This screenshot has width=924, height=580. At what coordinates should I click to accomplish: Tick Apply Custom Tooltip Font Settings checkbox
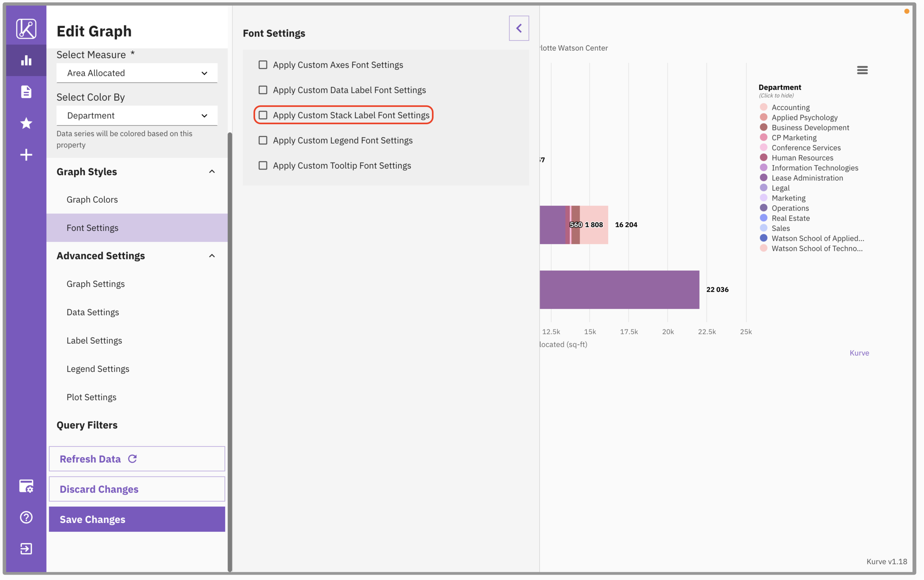[x=263, y=165]
